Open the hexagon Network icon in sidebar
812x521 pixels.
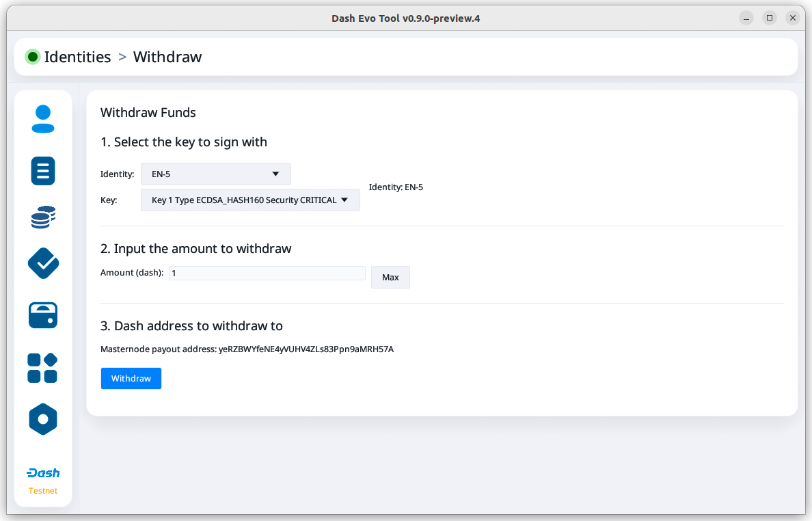pos(43,419)
